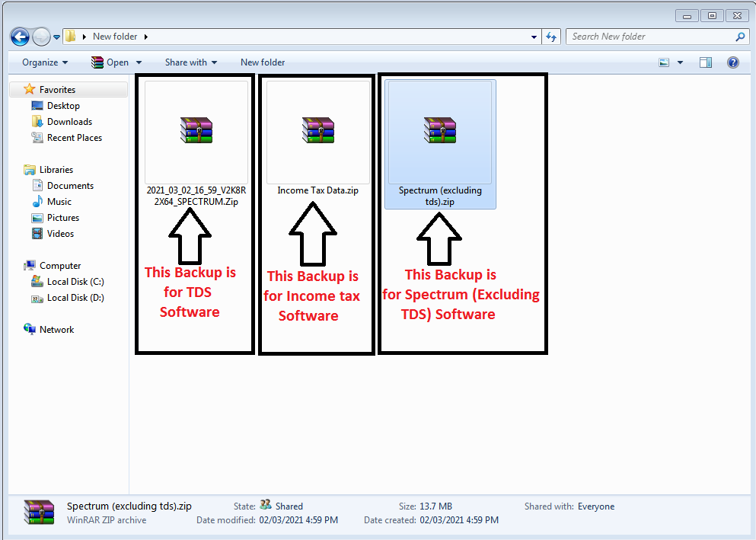
Task: Click the Date created value in details pane
Action: pos(459,520)
